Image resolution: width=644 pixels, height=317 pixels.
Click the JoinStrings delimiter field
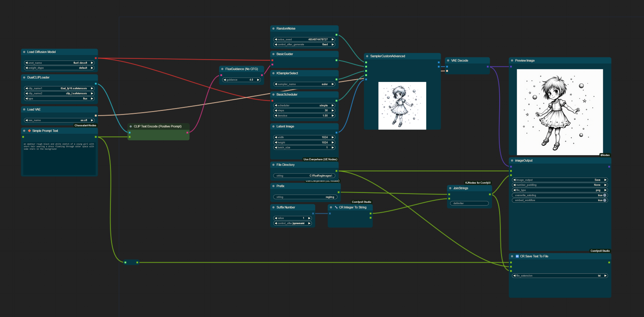point(469,203)
